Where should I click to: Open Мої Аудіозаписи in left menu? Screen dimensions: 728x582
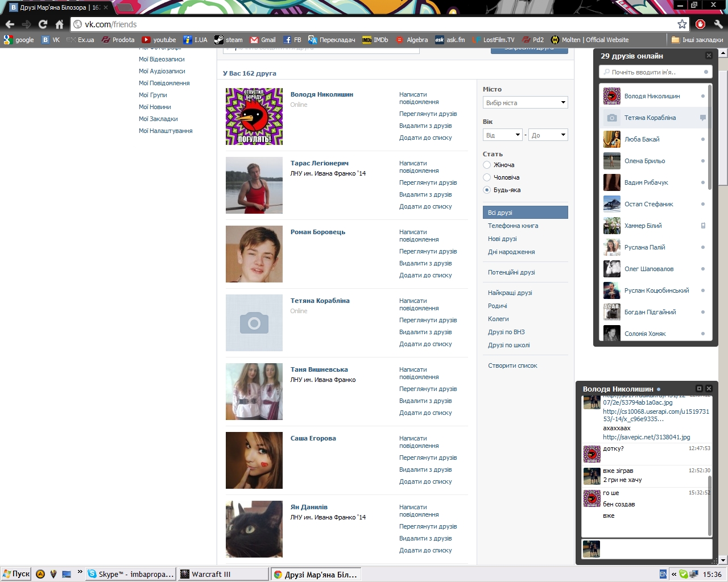162,71
